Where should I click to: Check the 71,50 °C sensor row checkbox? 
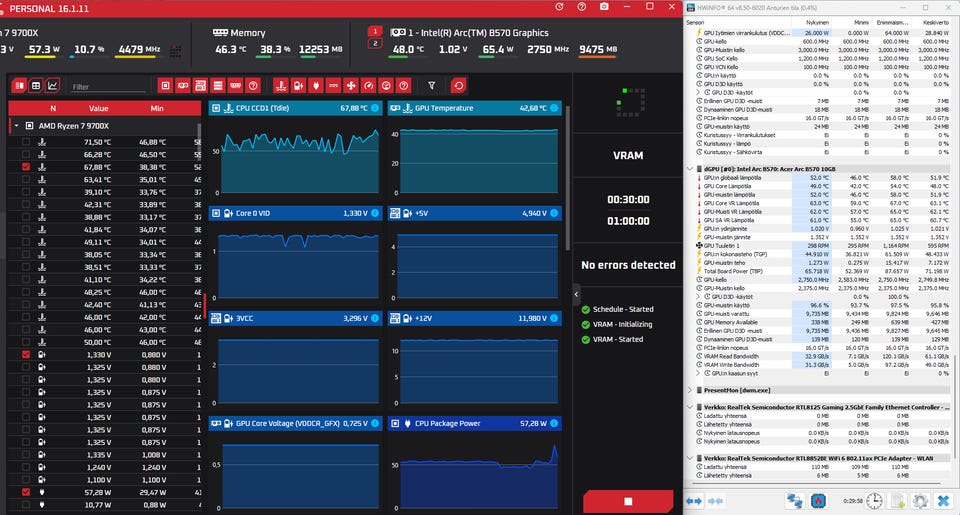(x=26, y=141)
